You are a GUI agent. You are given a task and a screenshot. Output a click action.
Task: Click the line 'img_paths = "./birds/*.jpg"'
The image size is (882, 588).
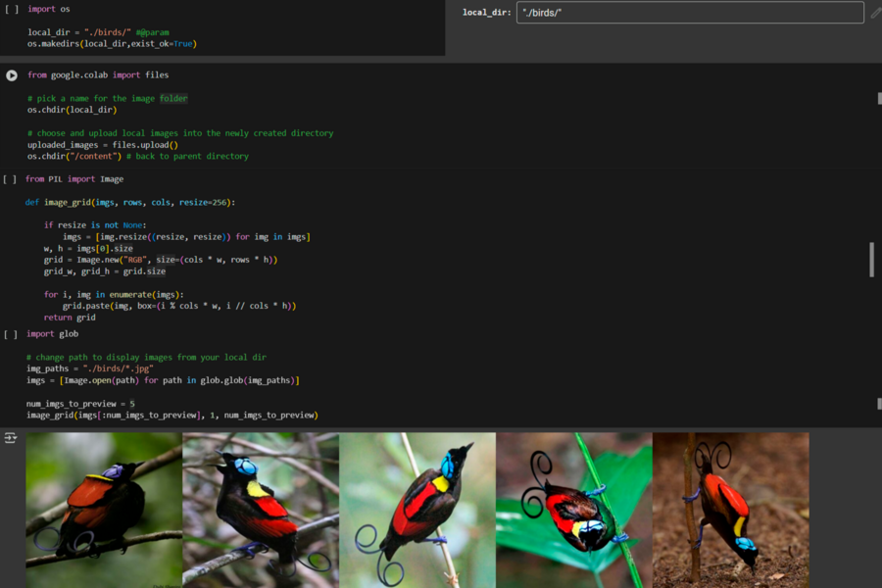90,368
